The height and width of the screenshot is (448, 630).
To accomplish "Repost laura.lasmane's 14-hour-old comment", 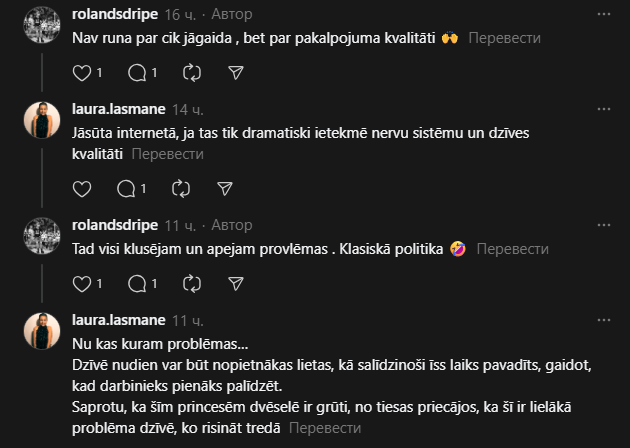I will pyautogui.click(x=181, y=188).
